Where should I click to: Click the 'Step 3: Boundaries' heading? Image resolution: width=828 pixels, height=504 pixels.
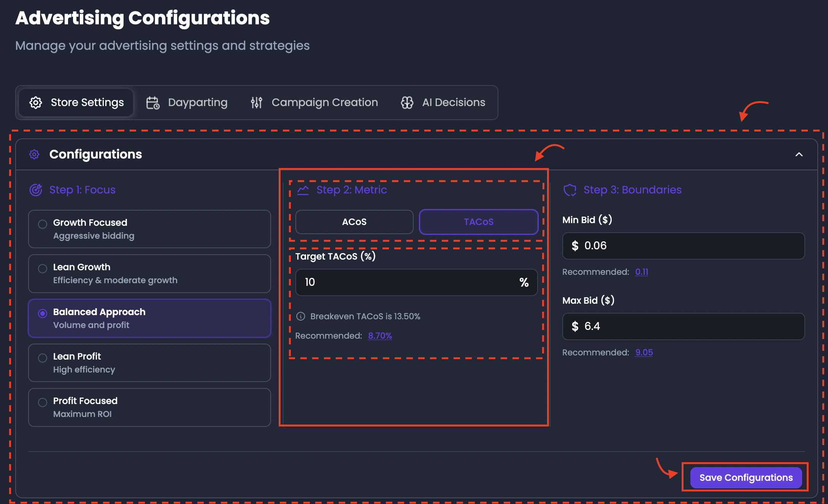(x=633, y=190)
